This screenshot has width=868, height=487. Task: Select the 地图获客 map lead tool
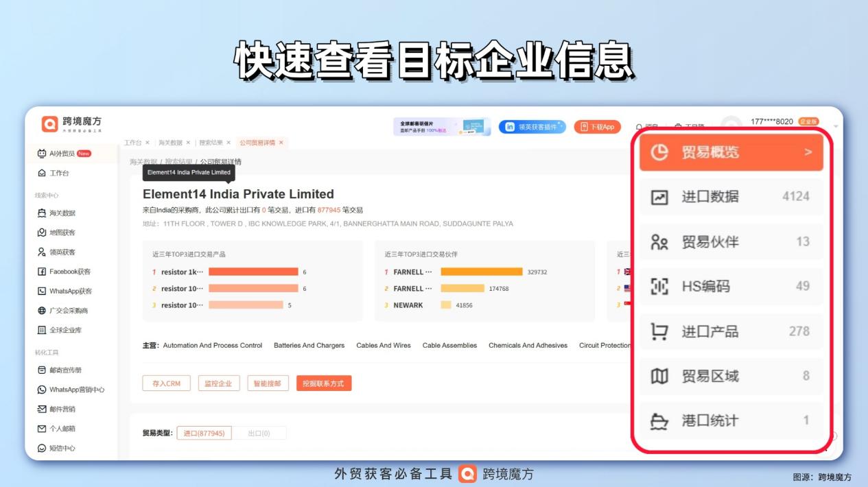tap(64, 233)
